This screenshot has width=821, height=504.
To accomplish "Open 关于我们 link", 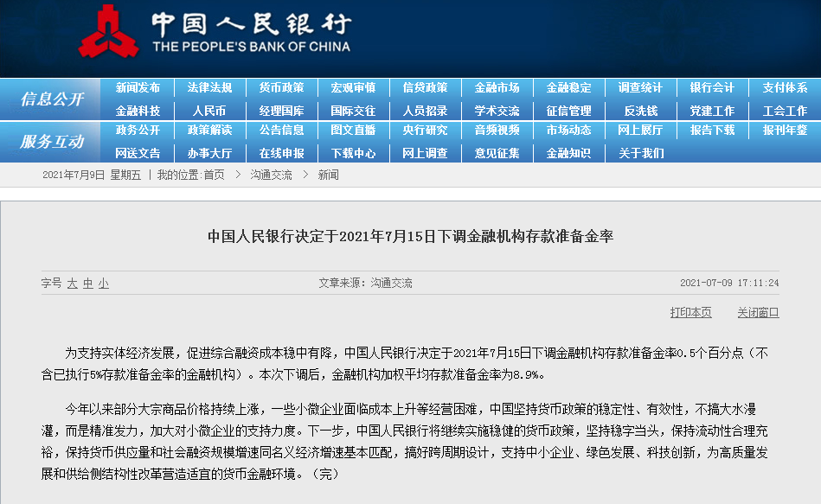I will pos(641,153).
